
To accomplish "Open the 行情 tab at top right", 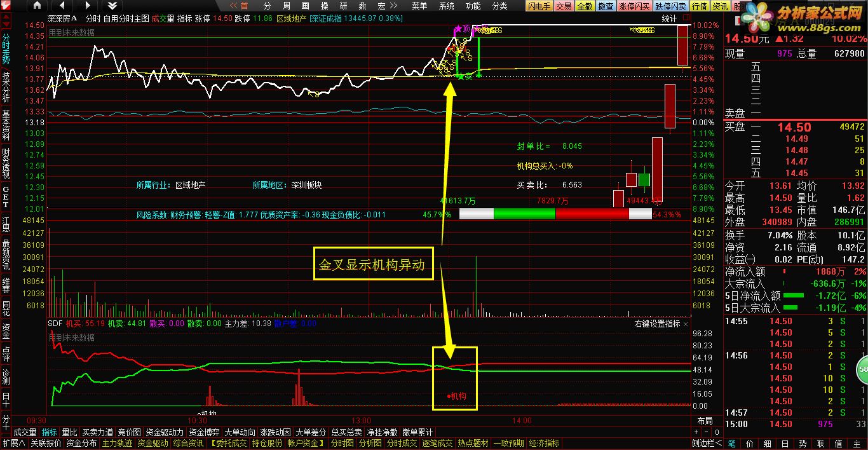I will click(x=700, y=6).
